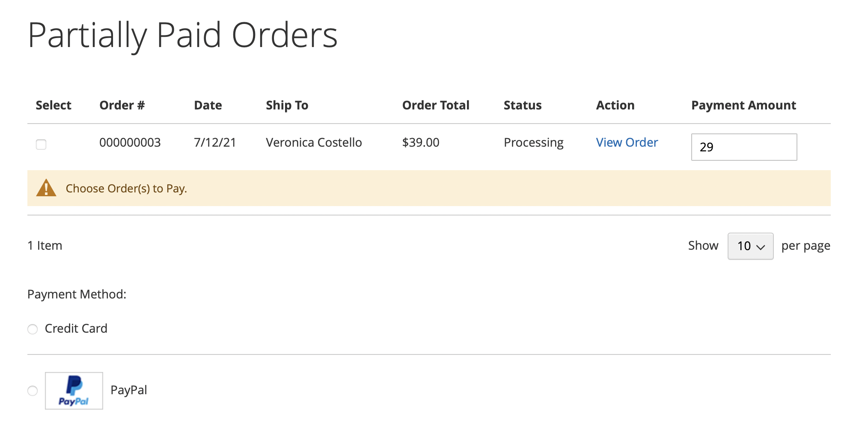Screen dimensions: 868x431
Task: Focus the Payment Amount input field
Action: coord(744,147)
